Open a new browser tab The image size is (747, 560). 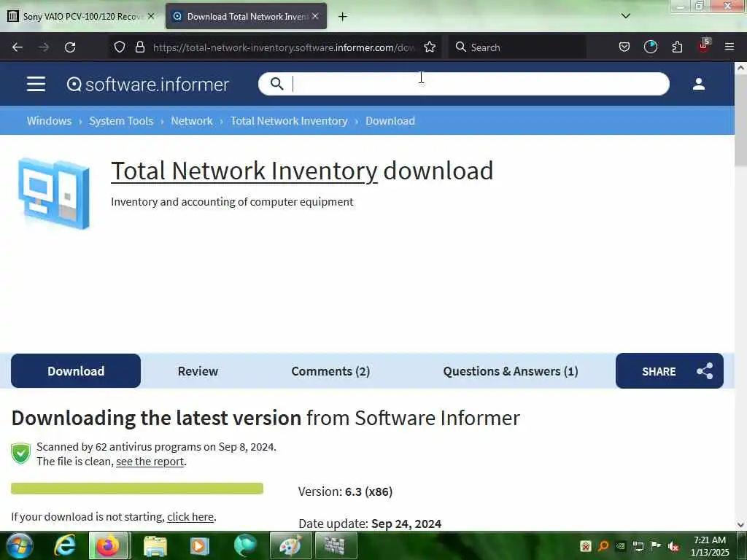[x=343, y=17]
